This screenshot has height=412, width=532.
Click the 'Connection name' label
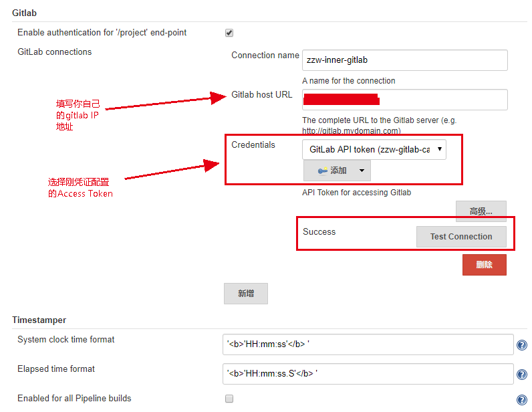click(x=265, y=55)
